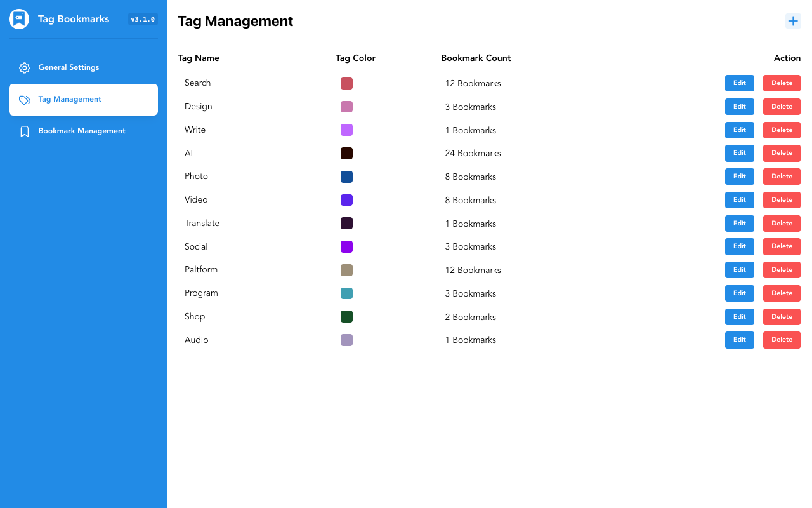Edit the Design tag

(x=739, y=106)
